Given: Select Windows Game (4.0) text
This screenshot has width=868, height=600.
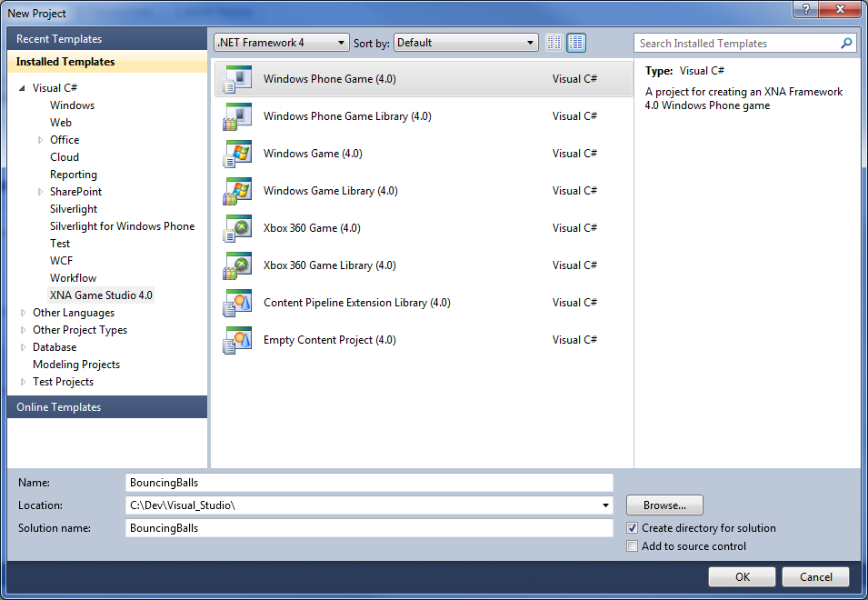Looking at the screenshot, I should 313,154.
